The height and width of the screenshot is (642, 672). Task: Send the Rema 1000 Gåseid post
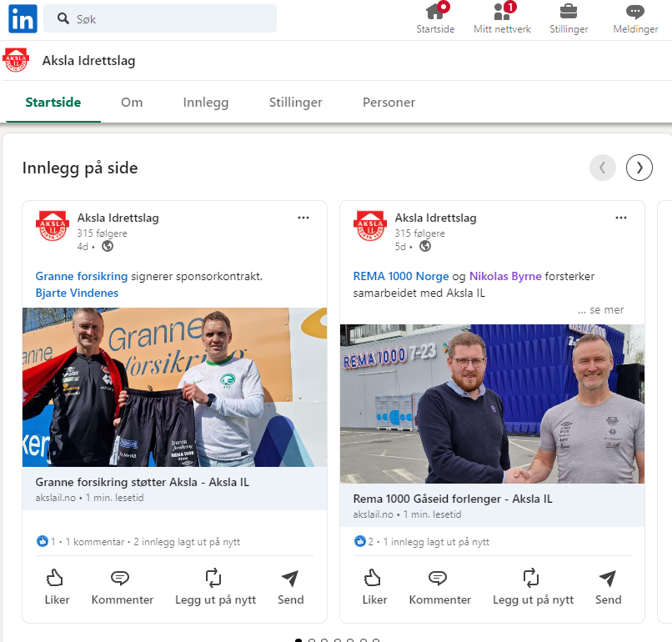[x=608, y=587]
